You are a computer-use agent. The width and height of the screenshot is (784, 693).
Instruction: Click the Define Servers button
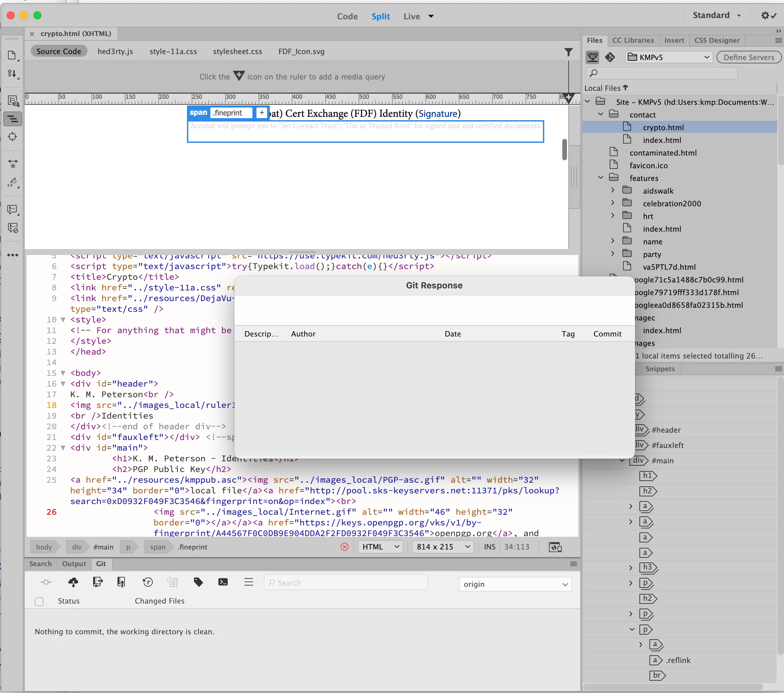[x=748, y=57]
